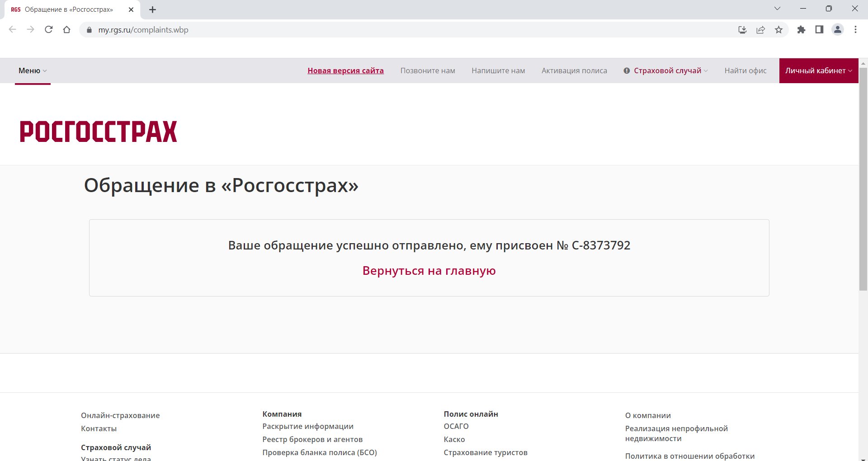Click the browser back arrow

[13, 30]
